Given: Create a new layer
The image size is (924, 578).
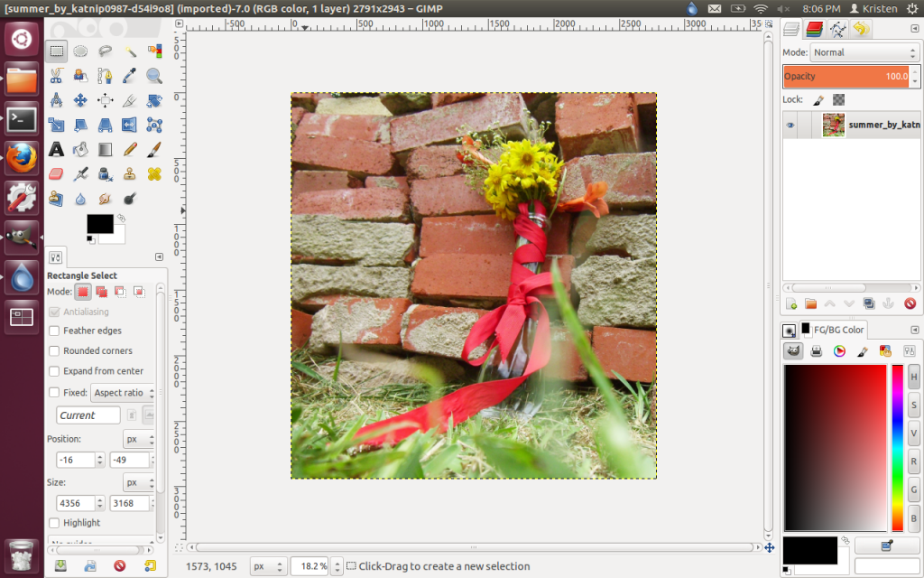Looking at the screenshot, I should (x=791, y=303).
